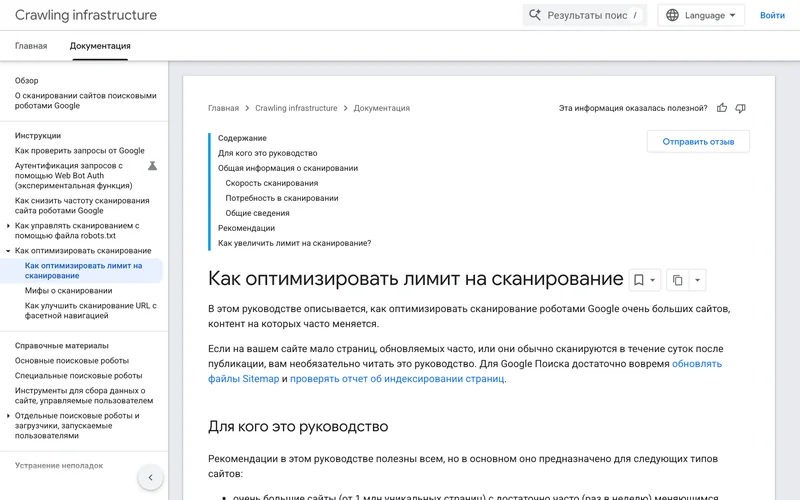Jump to 'Как увеличить лимит на сканирование?'
This screenshot has width=800, height=500.
click(x=294, y=243)
